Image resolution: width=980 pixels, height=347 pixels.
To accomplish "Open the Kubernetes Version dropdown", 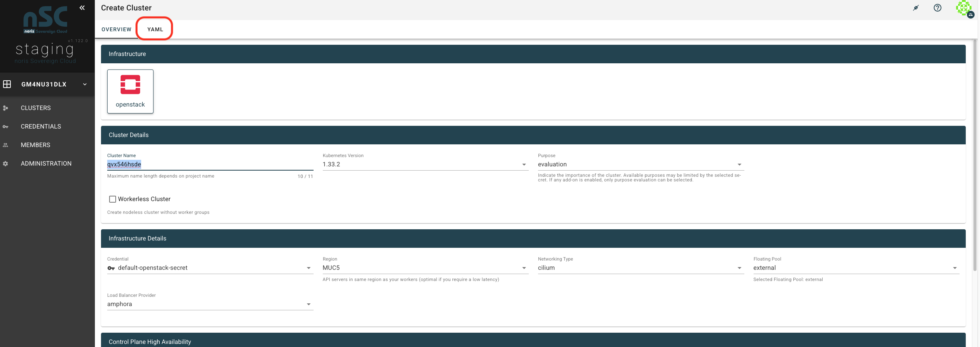I will tap(425, 164).
